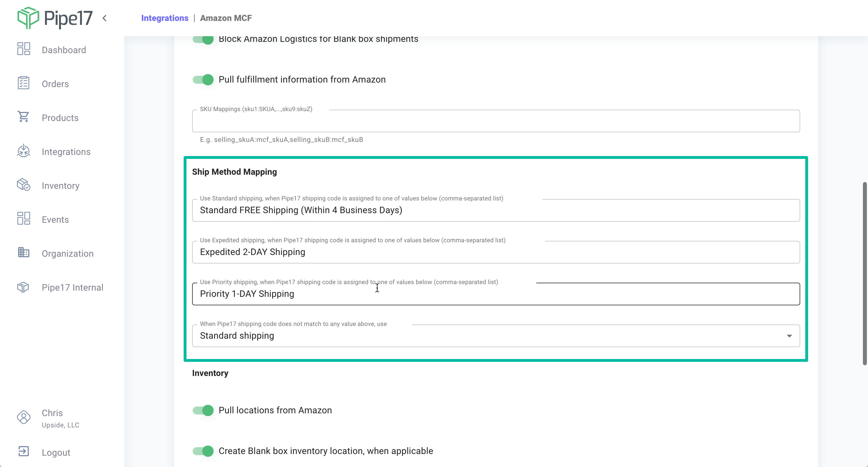Collapse the sidebar with the chevron arrow
The width and height of the screenshot is (868, 467).
pos(105,18)
